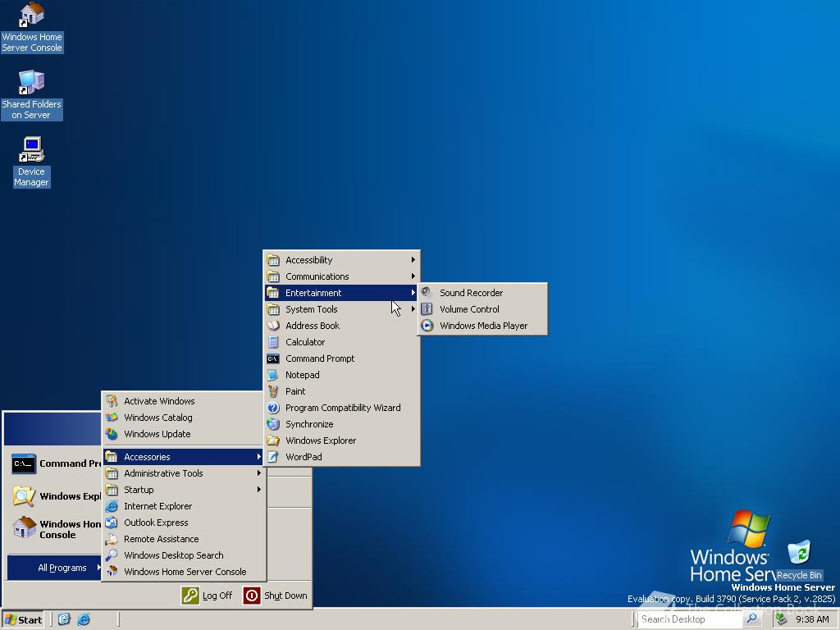840x630 pixels.
Task: Select the Shared Folders on Server desktop icon
Action: pyautogui.click(x=32, y=95)
